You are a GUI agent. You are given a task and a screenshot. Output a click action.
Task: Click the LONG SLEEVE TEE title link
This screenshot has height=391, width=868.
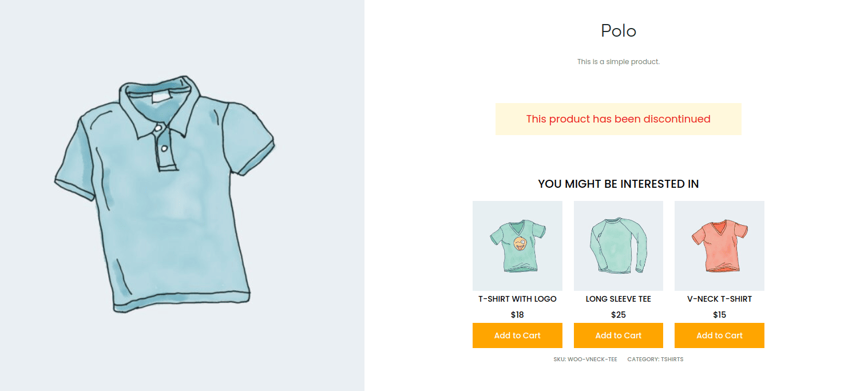coord(618,299)
